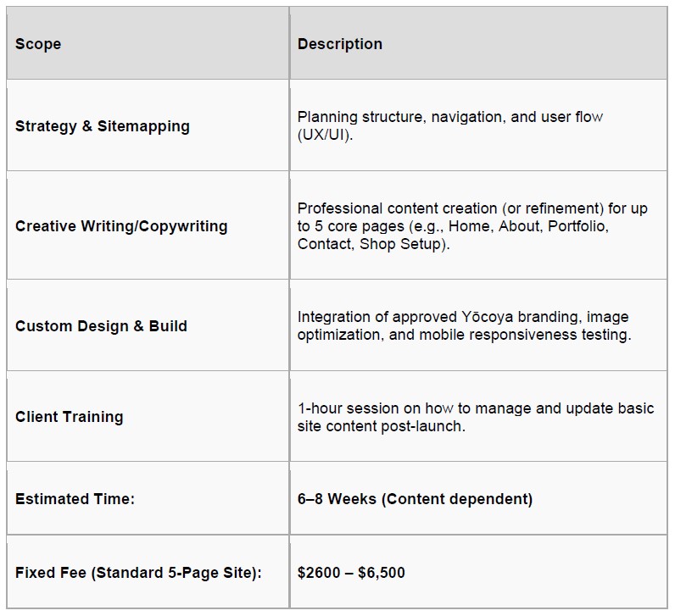This screenshot has height=616, width=675.
Task: Click the $2600 – $6,500 fee text
Action: pyautogui.click(x=351, y=573)
